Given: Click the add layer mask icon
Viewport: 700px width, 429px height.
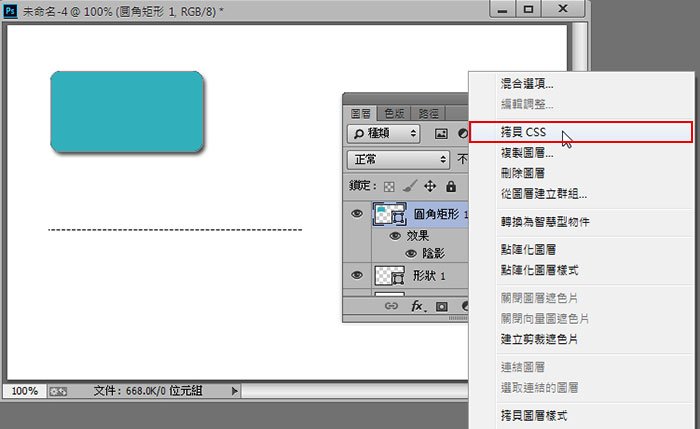Looking at the screenshot, I should click(442, 306).
